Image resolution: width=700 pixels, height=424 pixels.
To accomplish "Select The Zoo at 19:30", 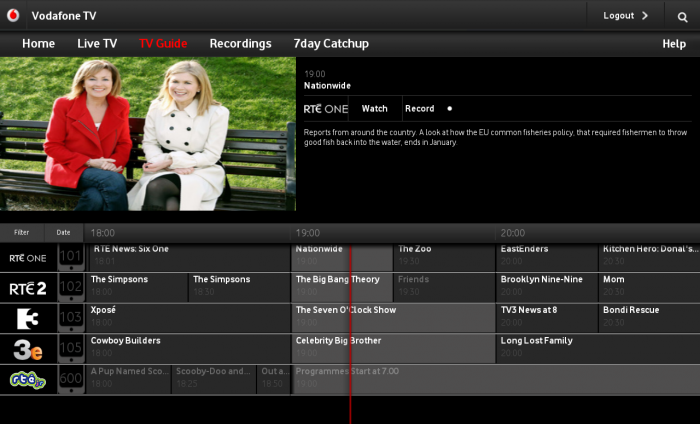I will point(444,257).
